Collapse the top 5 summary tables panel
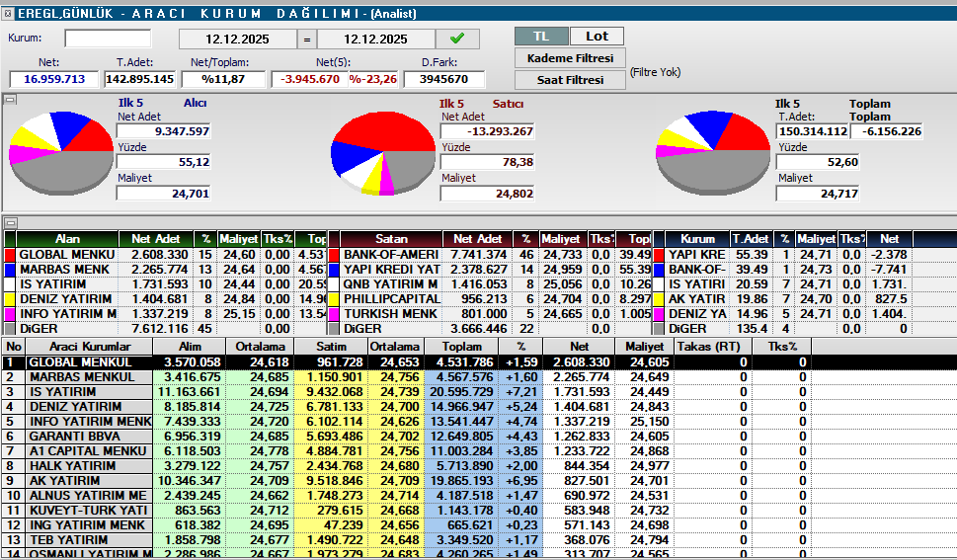The width and height of the screenshot is (957, 560). (x=10, y=223)
